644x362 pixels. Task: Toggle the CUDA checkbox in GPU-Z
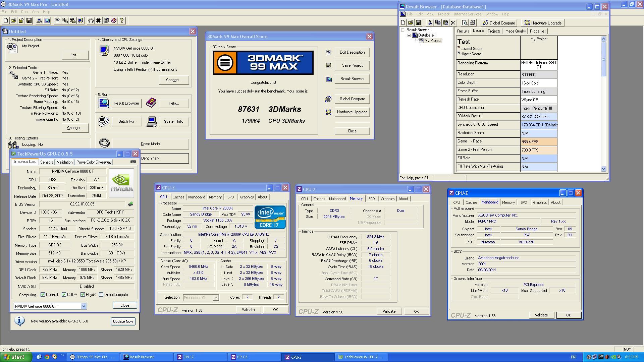[64, 295]
